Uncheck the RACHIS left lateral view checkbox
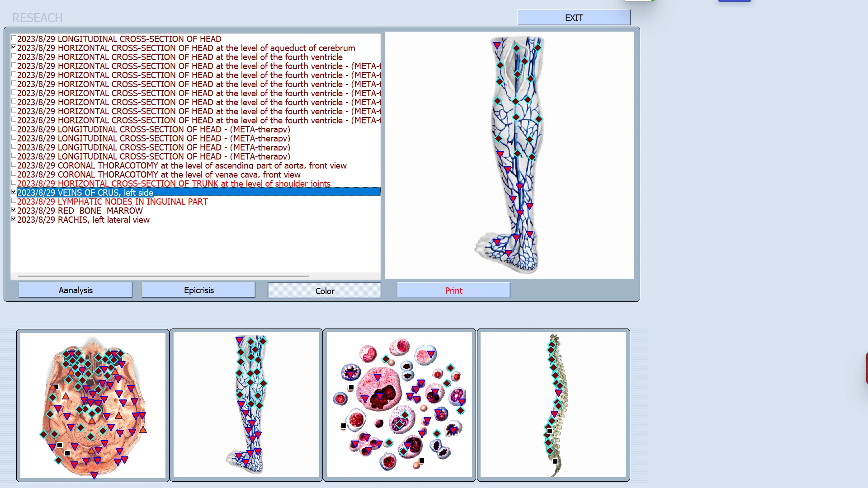 click(14, 219)
